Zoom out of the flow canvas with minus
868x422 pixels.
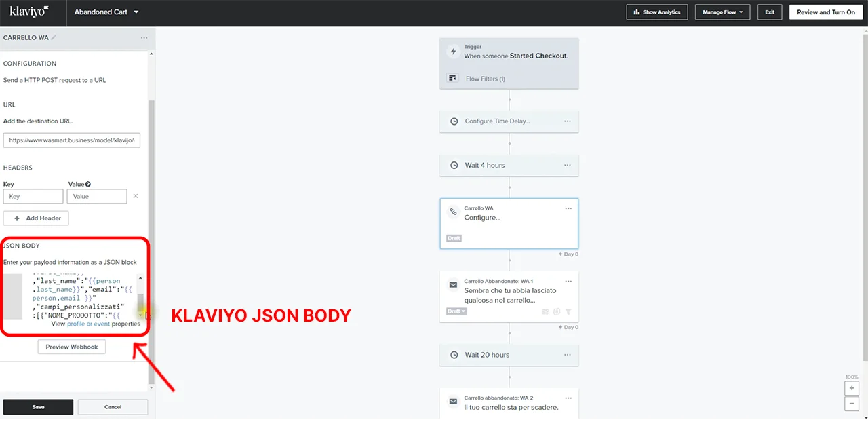coord(851,404)
